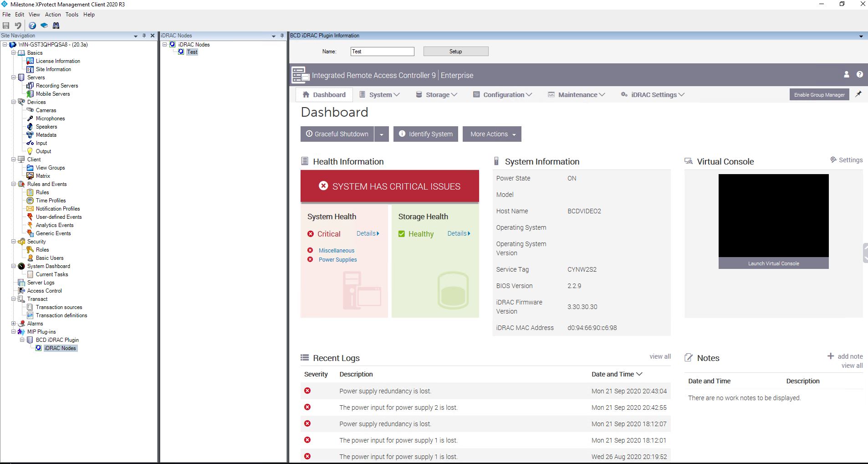This screenshot has width=868, height=464.
Task: Click the Virtual Console preview thumbnail
Action: [x=774, y=216]
